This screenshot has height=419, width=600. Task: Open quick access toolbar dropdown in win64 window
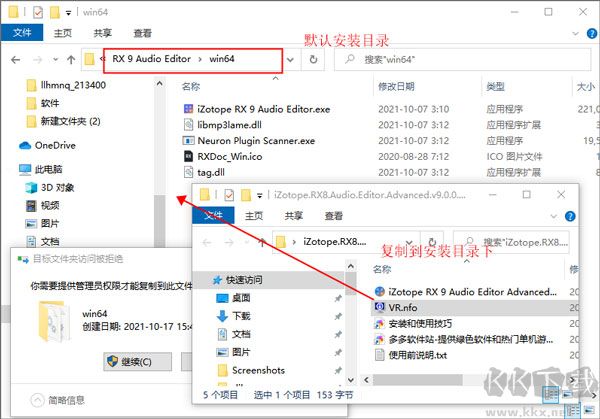tap(68, 13)
